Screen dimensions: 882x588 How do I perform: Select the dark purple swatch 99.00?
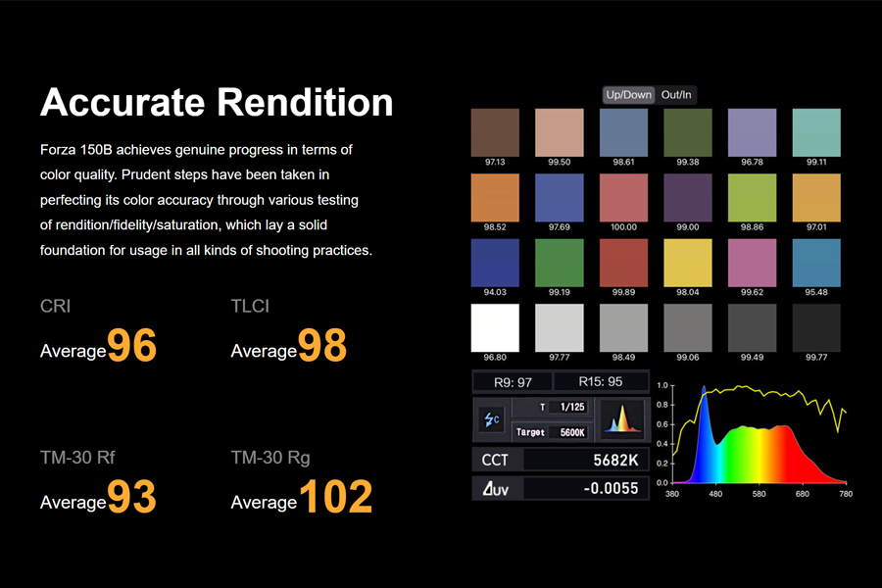click(687, 198)
